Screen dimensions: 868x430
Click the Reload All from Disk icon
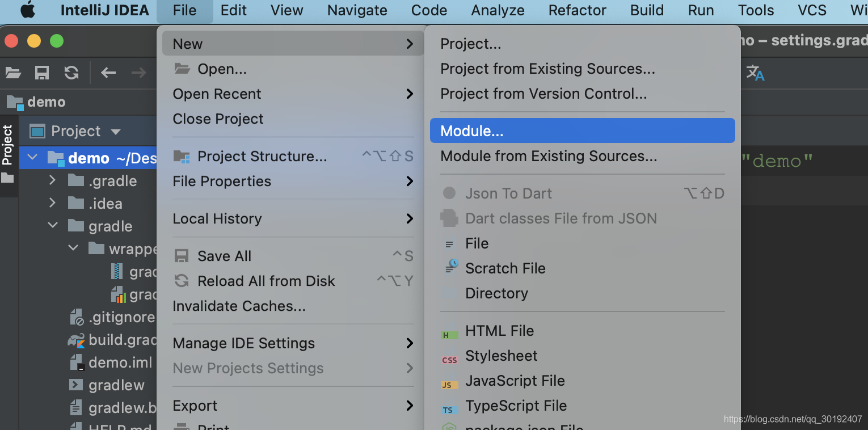182,281
